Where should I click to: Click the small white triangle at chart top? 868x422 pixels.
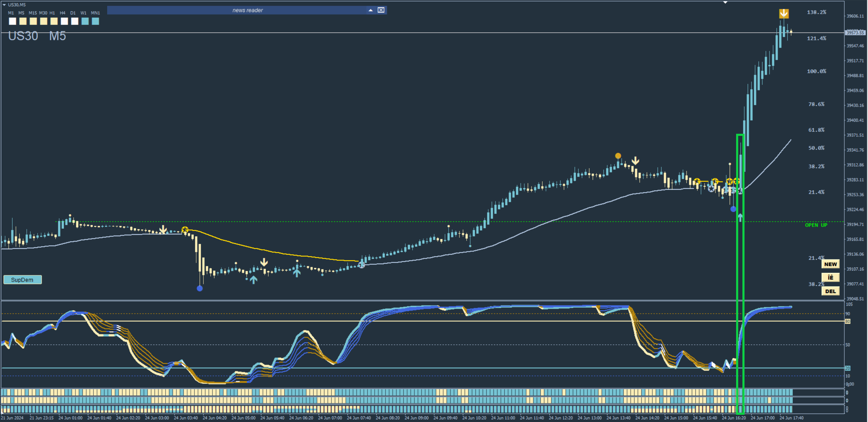pos(725,2)
